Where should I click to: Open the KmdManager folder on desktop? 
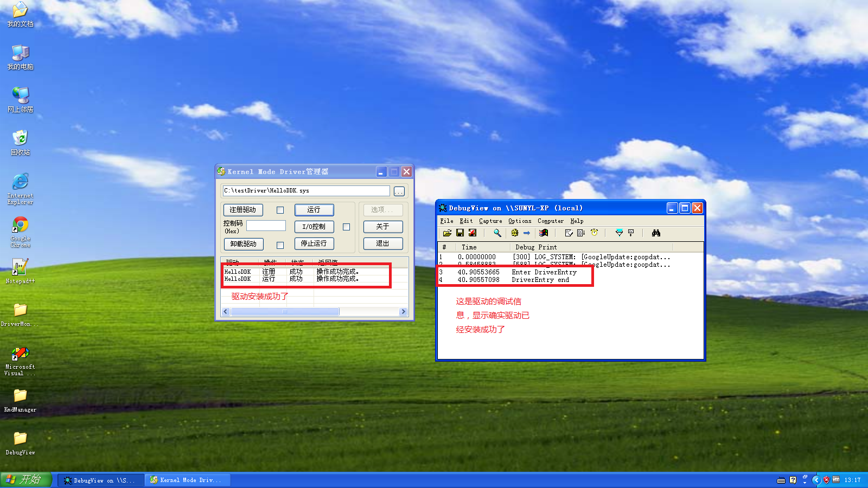tap(20, 400)
